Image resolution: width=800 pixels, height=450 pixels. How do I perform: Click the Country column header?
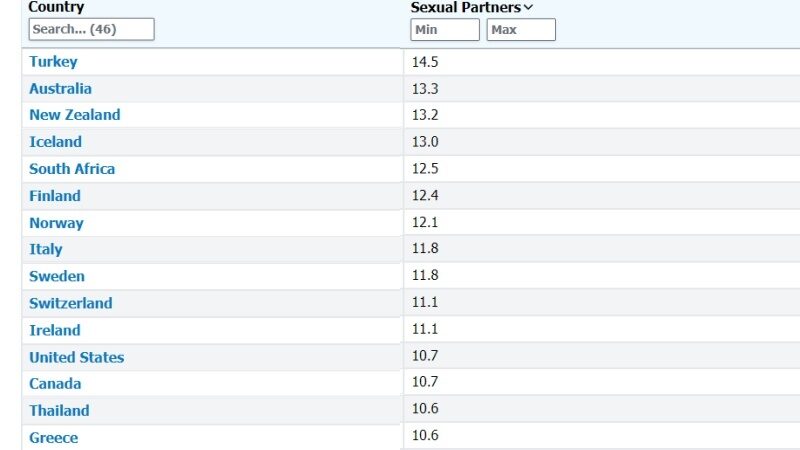[x=56, y=7]
